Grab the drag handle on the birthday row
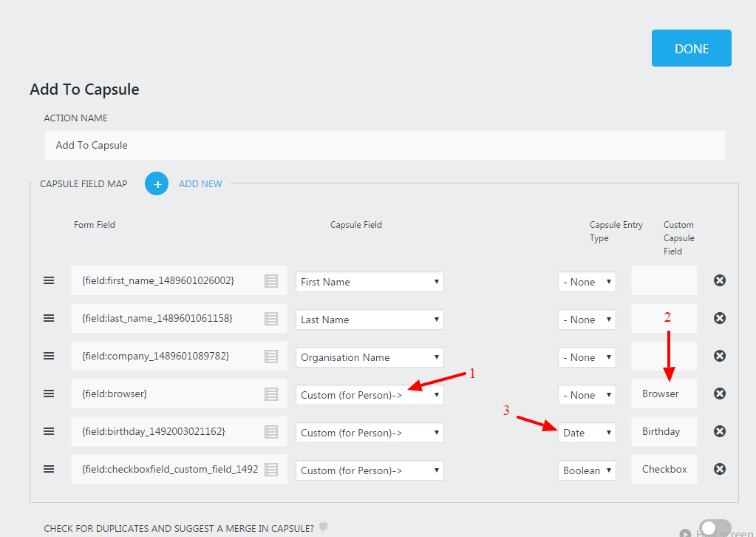The height and width of the screenshot is (537, 756). pyautogui.click(x=49, y=431)
